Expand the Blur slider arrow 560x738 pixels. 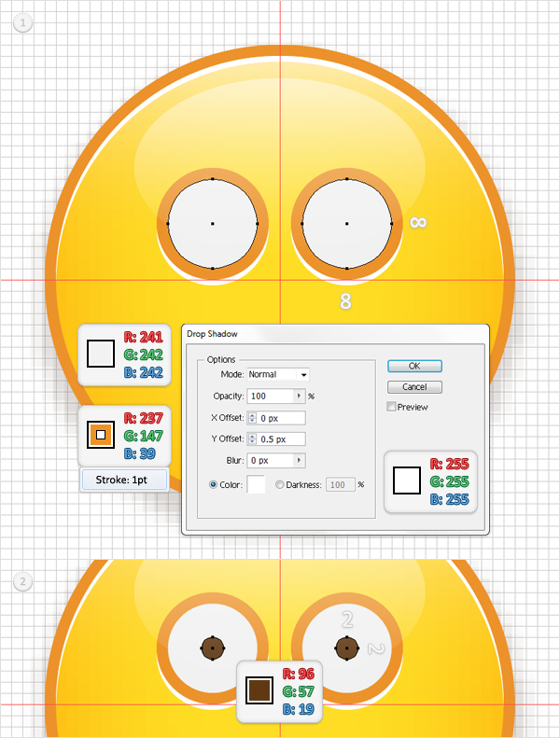click(x=300, y=460)
